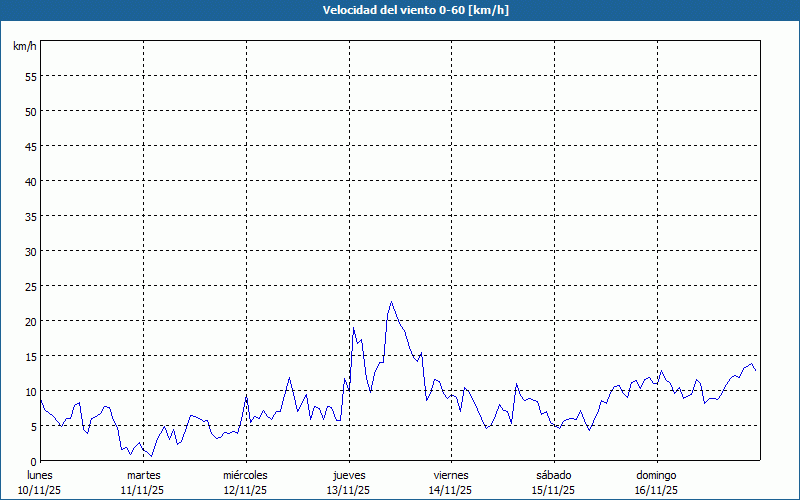Click the 'sábado' day label

tap(553, 474)
